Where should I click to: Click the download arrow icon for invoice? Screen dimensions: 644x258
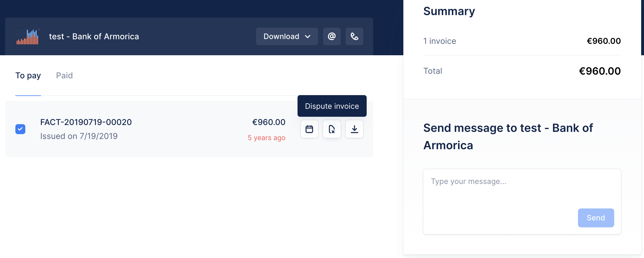[x=354, y=129]
